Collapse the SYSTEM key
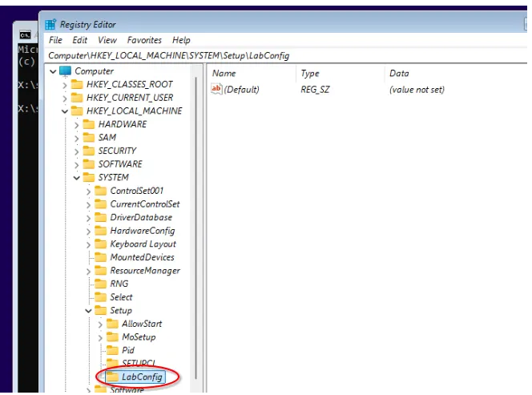The image size is (532, 395). coord(77,177)
